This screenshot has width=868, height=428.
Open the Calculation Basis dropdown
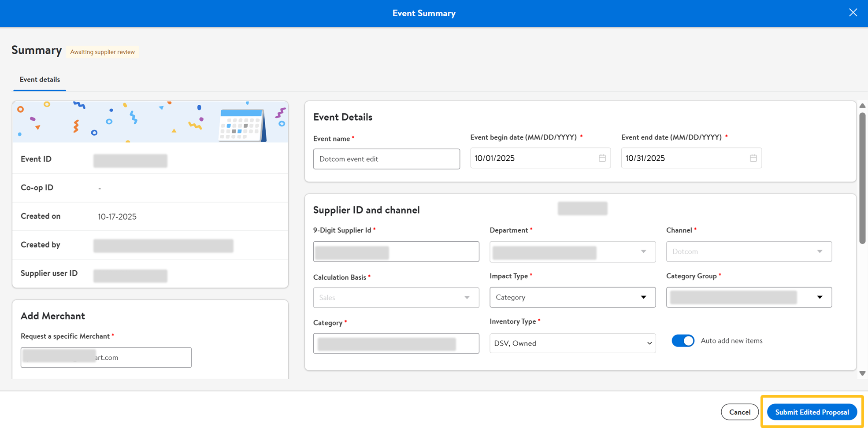(396, 298)
